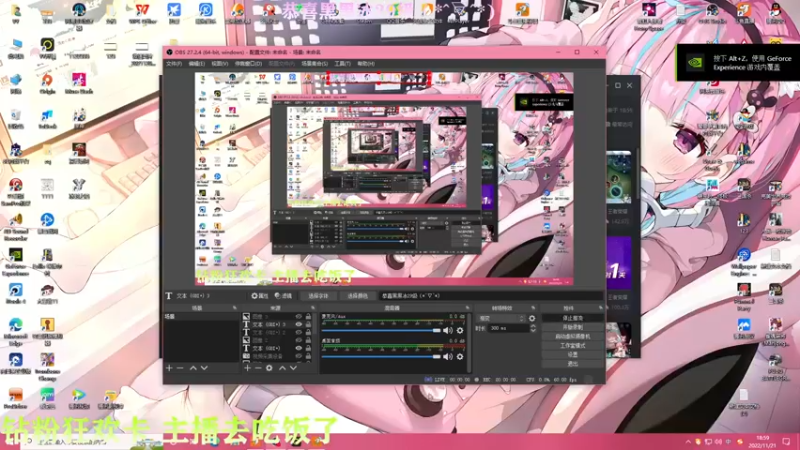This screenshot has width=800, height=450.
Task: Pop out the 场景 dock panel
Action: (235, 308)
